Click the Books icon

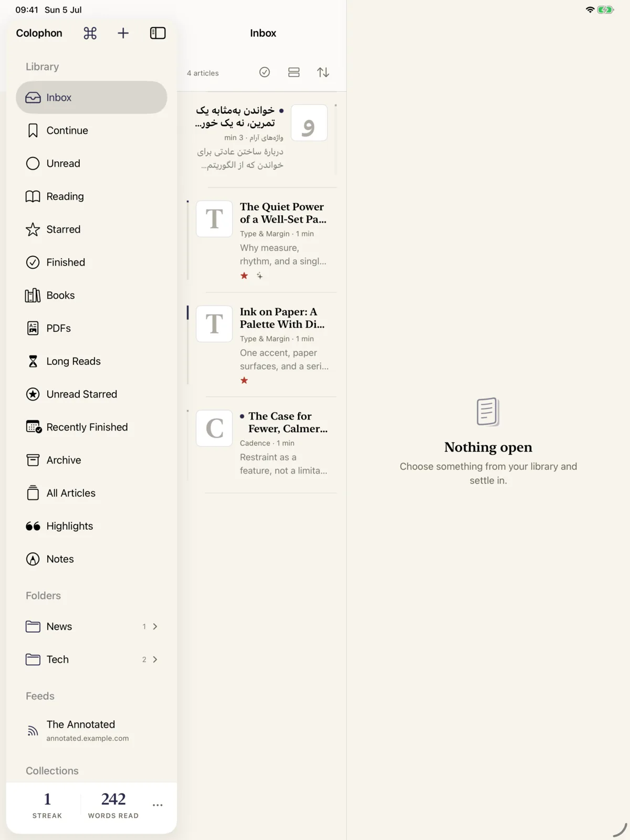33,296
